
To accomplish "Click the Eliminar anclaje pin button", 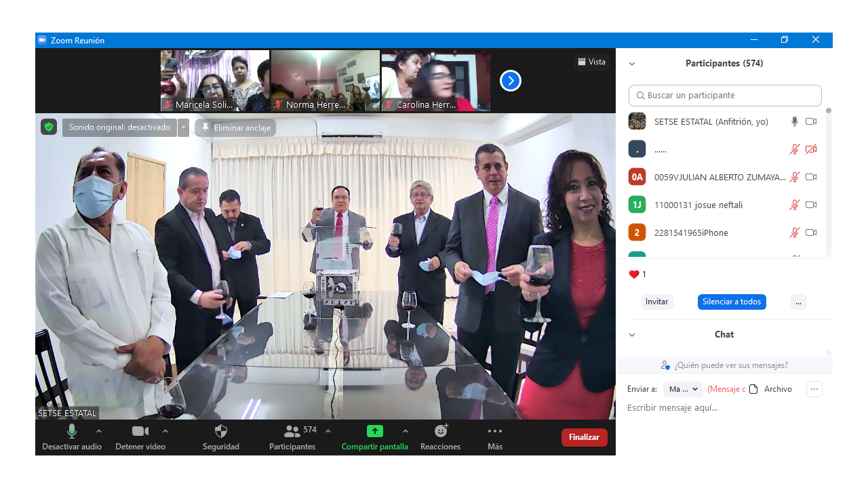I will pyautogui.click(x=235, y=127).
